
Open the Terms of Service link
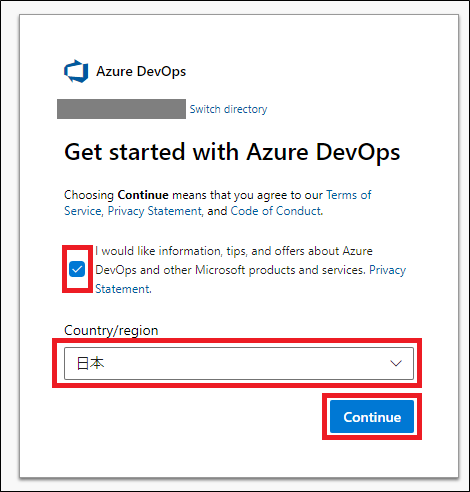[349, 195]
